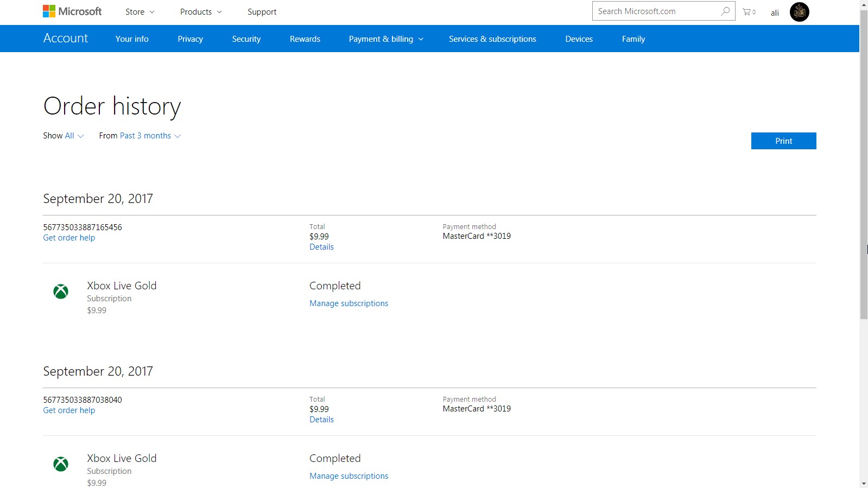Go to the Security tab
This screenshot has height=488, width=868.
click(246, 39)
